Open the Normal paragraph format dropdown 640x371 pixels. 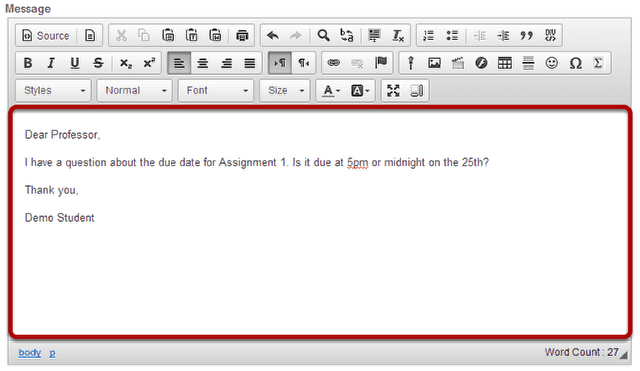pyautogui.click(x=135, y=91)
